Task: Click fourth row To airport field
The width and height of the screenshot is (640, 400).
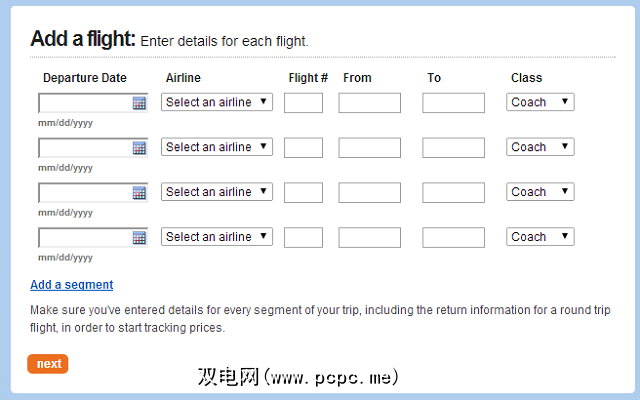Action: coord(453,238)
